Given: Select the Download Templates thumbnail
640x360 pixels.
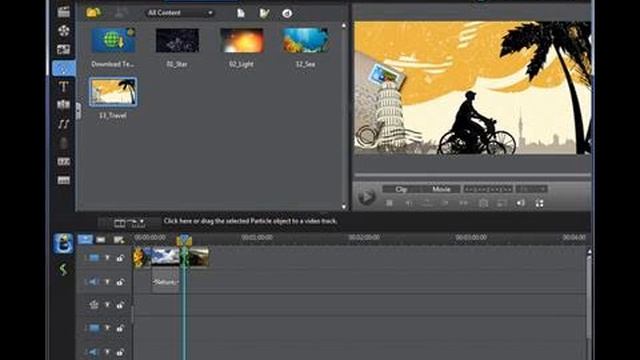Looking at the screenshot, I should click(113, 40).
